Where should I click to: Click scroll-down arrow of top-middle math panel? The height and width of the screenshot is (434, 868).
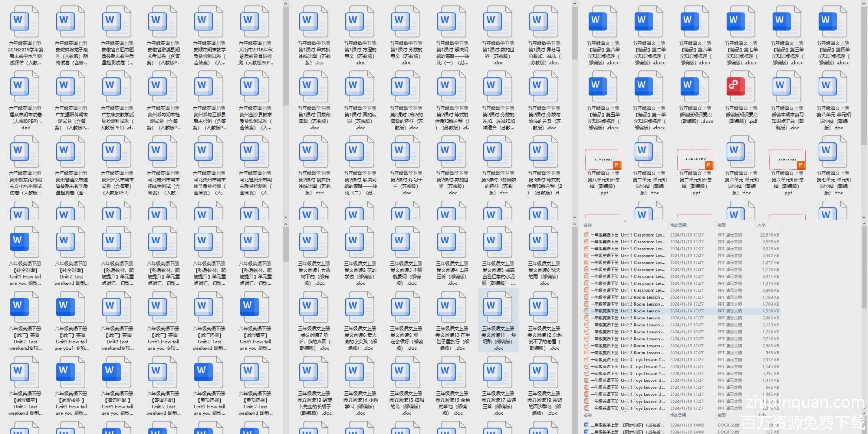point(575,217)
